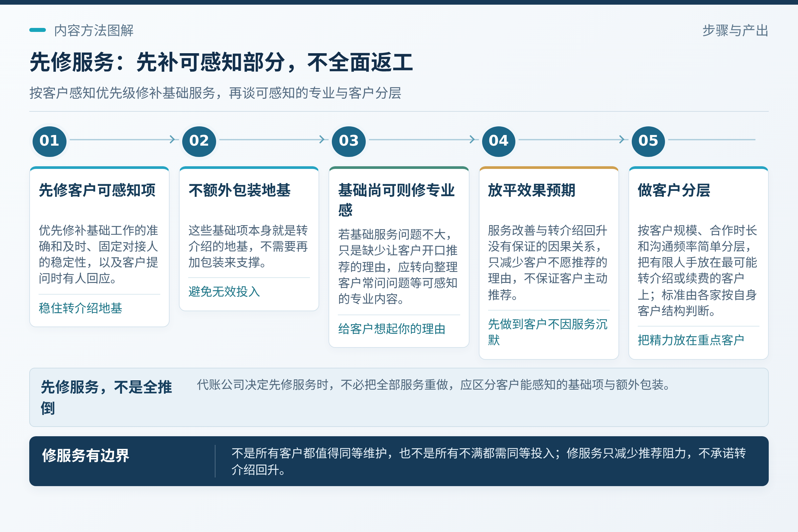Select the card title 做客户分层
The image size is (798, 532).
[674, 190]
